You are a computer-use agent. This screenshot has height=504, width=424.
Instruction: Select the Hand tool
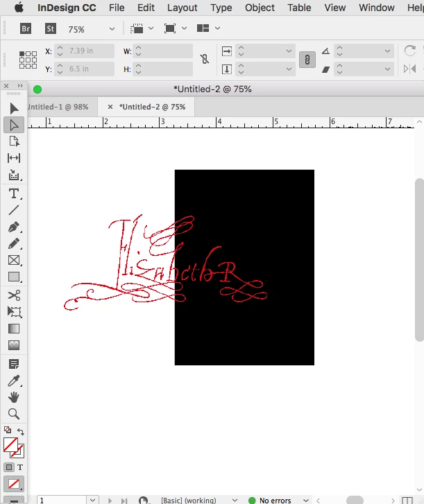14,398
